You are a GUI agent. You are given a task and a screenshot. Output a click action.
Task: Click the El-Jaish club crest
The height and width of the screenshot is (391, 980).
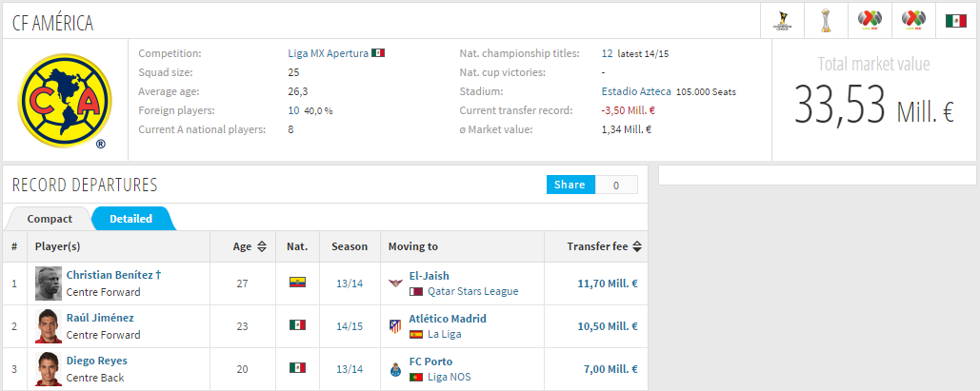(395, 283)
